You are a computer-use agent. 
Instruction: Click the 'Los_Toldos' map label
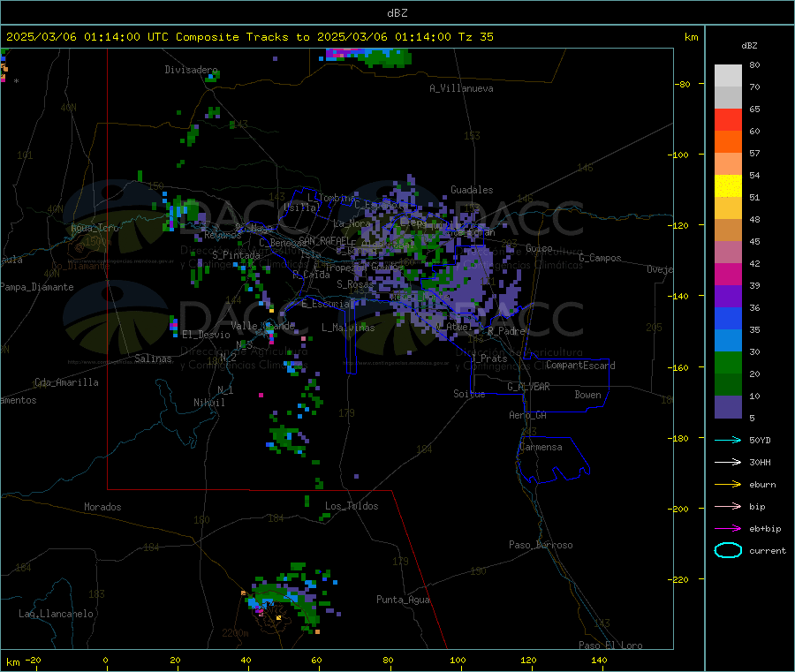click(352, 506)
